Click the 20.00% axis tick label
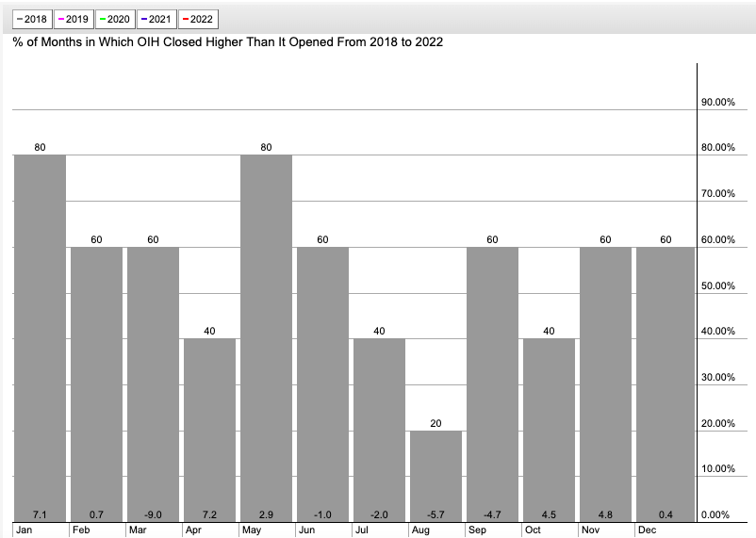 (718, 424)
